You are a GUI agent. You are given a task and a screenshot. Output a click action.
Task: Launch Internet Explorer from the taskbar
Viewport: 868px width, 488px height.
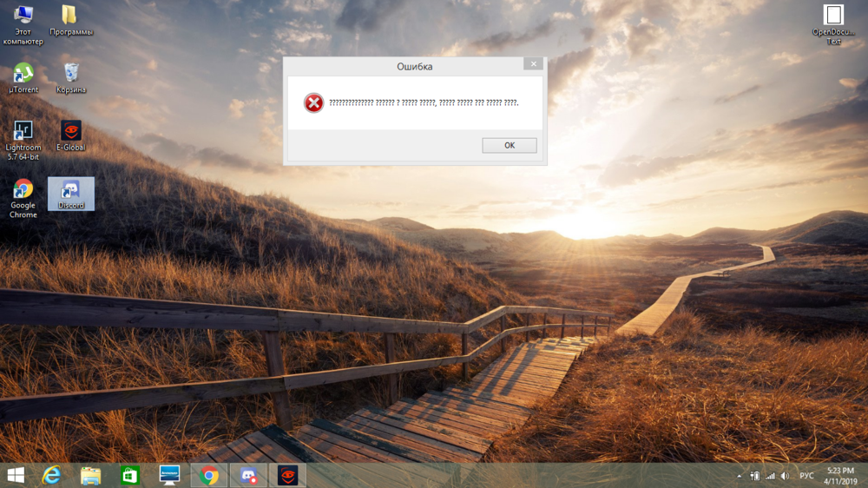coord(52,475)
